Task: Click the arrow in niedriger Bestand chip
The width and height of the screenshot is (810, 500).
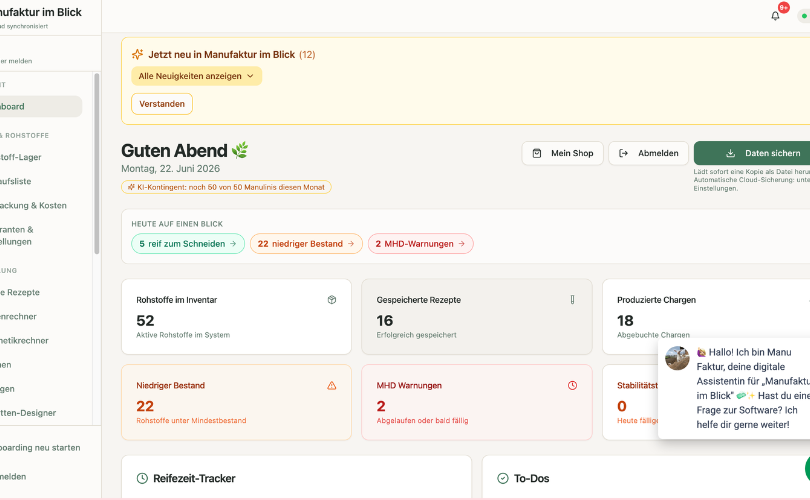Action: [x=351, y=244]
